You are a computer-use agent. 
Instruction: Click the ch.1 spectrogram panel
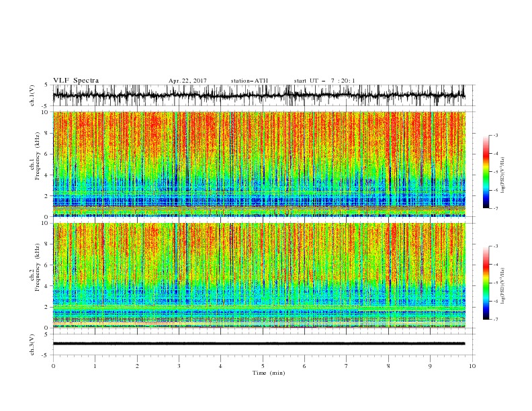(x=259, y=164)
